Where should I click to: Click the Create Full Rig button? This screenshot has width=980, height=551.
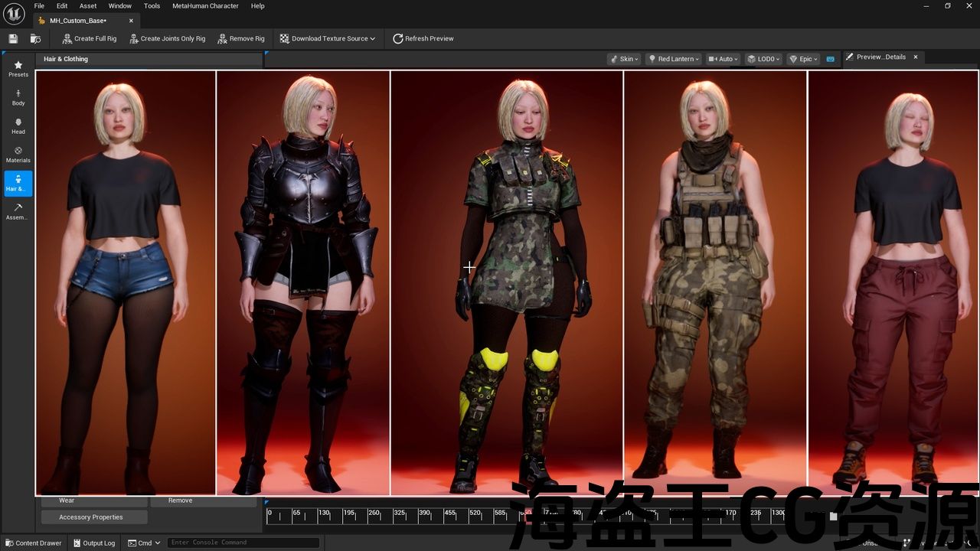click(x=90, y=38)
